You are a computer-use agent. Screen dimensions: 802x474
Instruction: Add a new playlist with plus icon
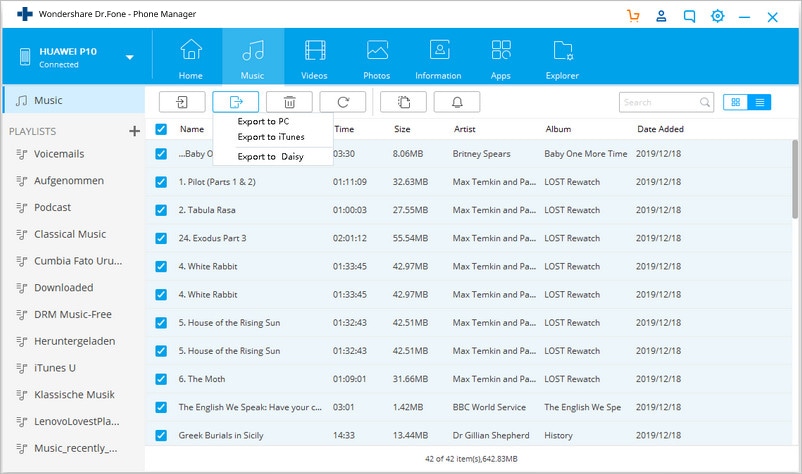click(135, 131)
